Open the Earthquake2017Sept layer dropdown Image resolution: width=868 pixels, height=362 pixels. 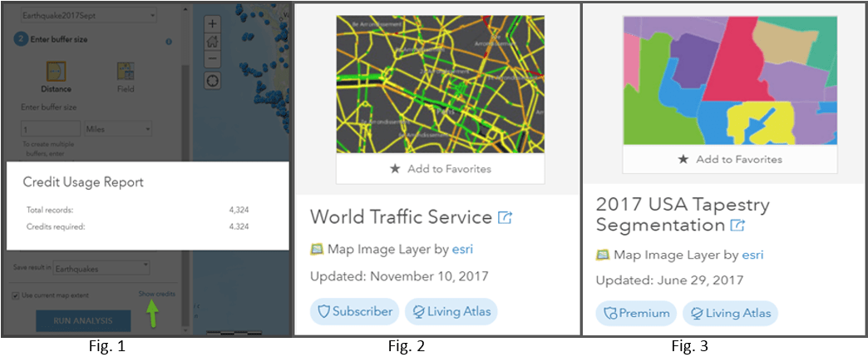89,16
